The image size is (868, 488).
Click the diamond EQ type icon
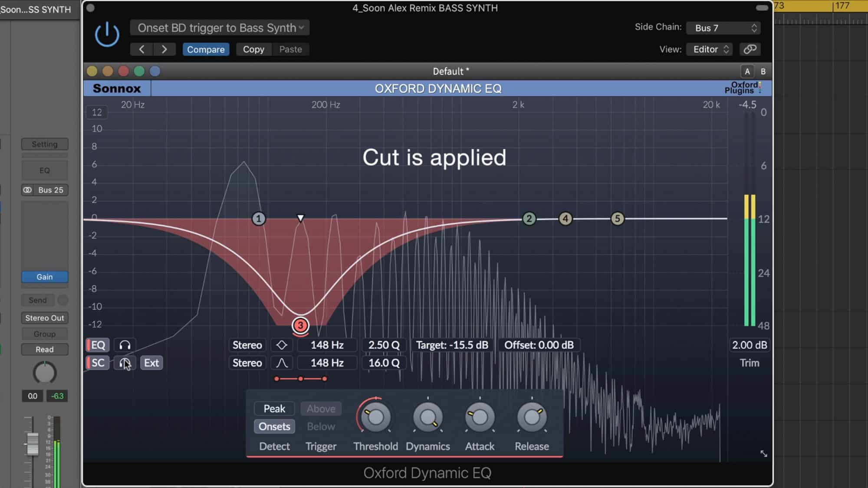pos(282,345)
